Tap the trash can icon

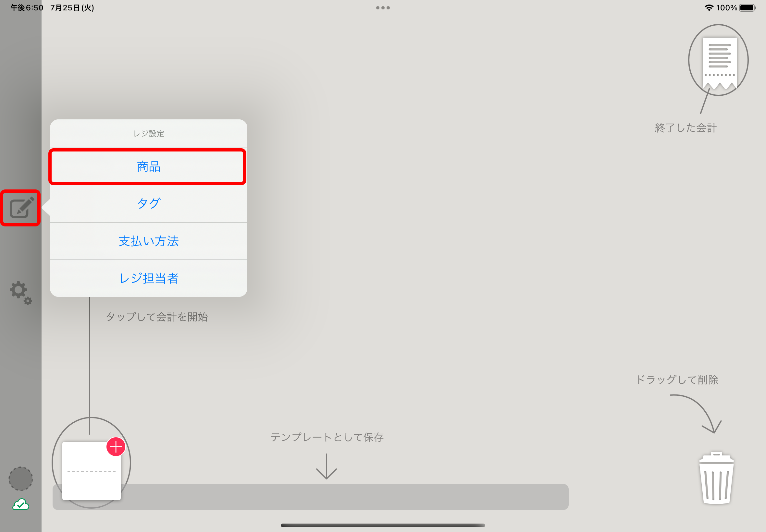pos(717,478)
